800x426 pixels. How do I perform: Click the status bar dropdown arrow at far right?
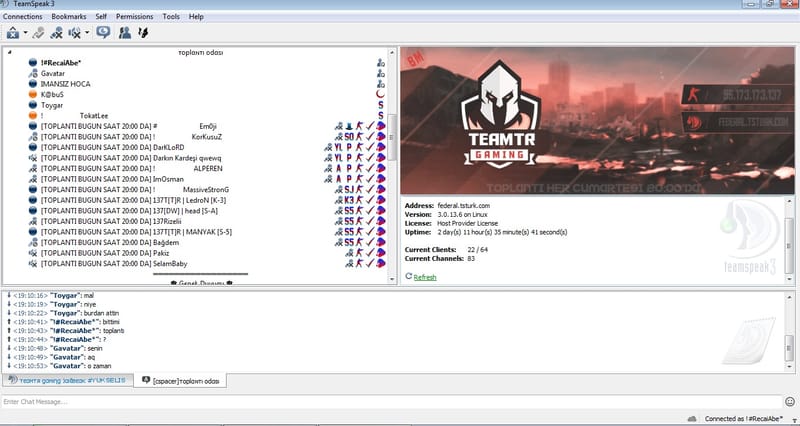(x=793, y=419)
